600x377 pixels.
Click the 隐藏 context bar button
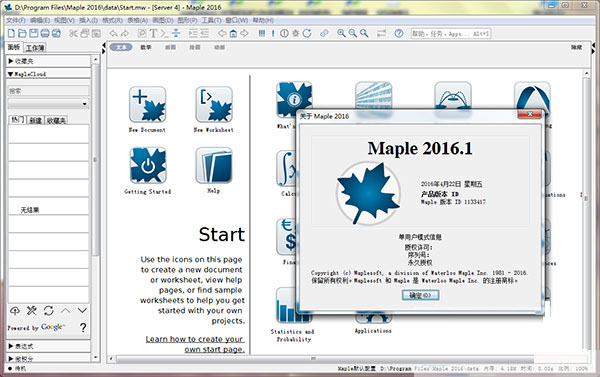coord(576,47)
